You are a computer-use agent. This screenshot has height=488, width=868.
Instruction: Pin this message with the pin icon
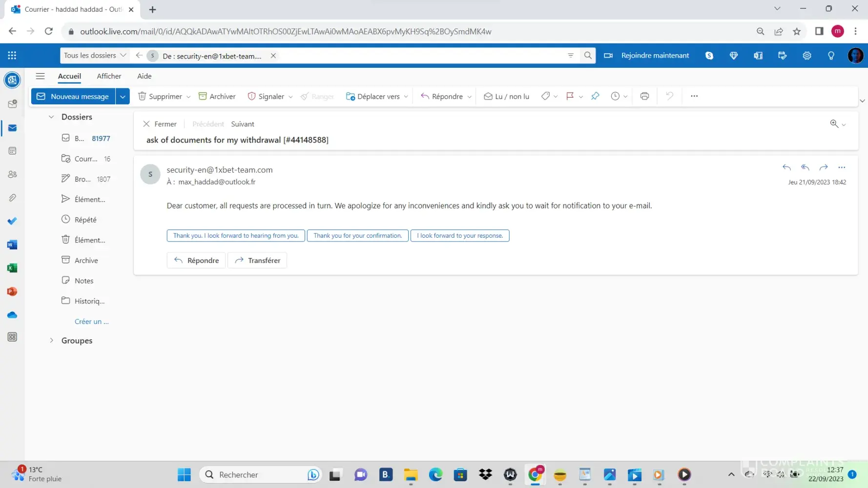(595, 96)
